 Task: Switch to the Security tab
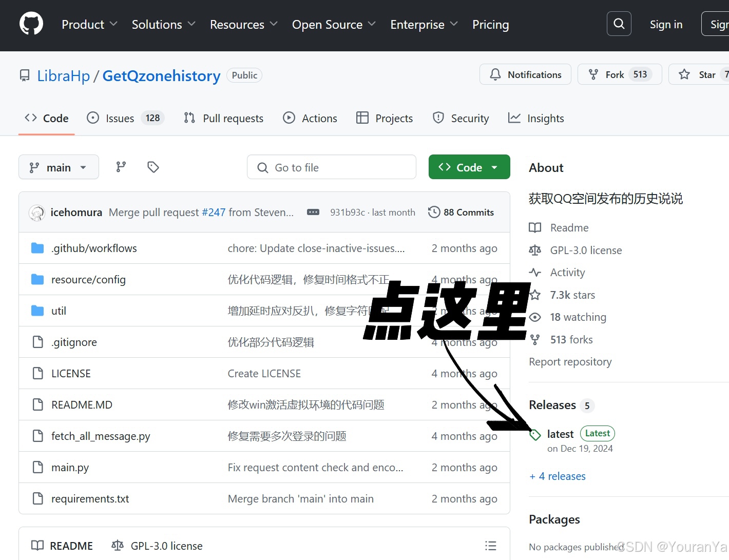tap(461, 118)
